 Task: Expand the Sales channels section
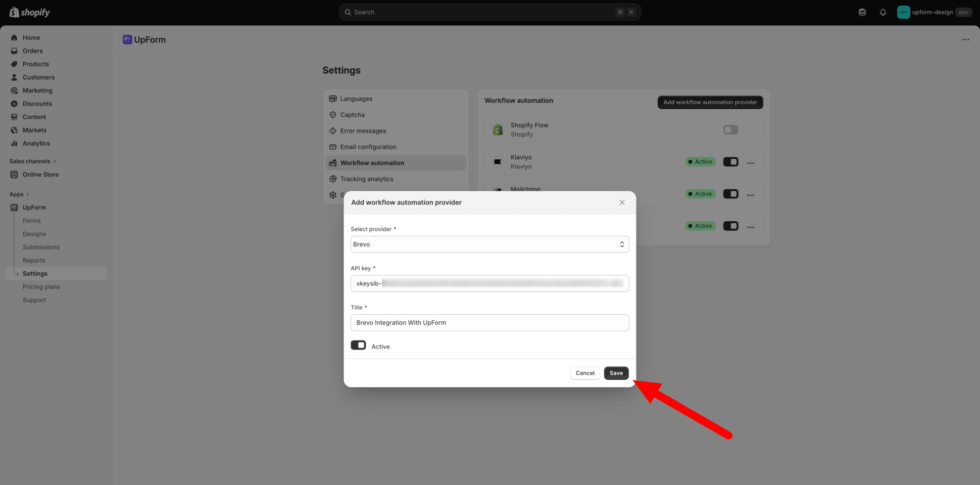[33, 161]
